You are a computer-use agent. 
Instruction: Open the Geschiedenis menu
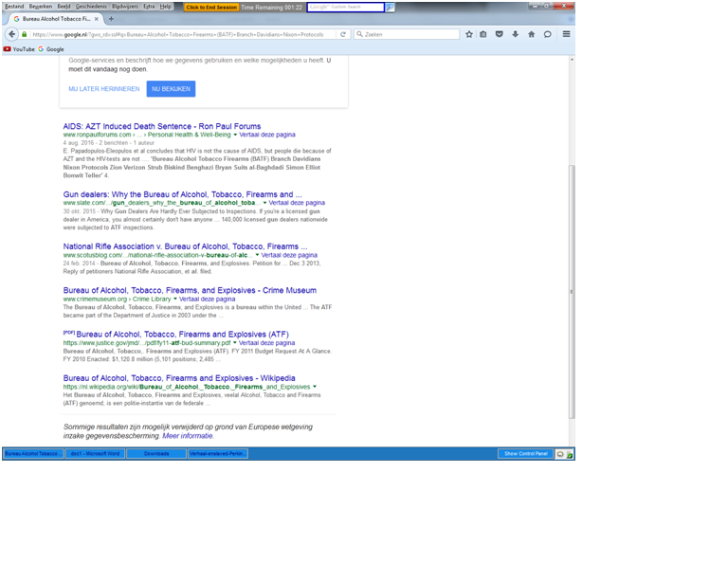point(91,7)
